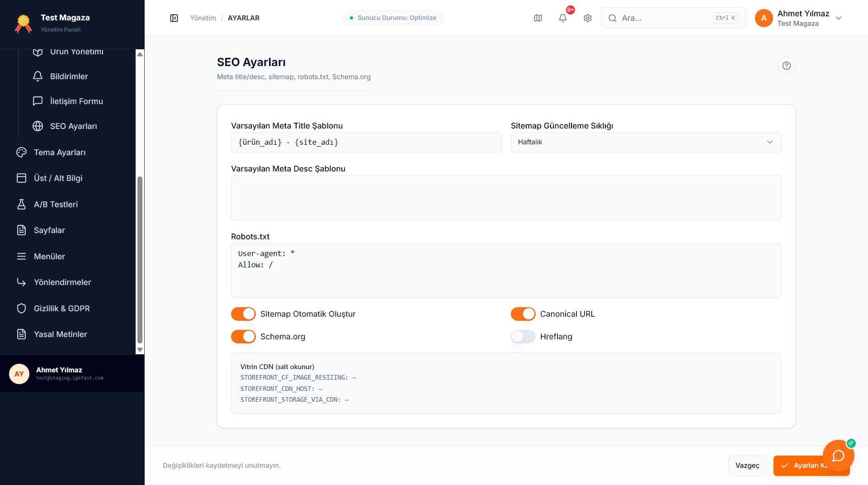Collapse the sidebar panel icon
The width and height of the screenshot is (868, 485).
174,18
